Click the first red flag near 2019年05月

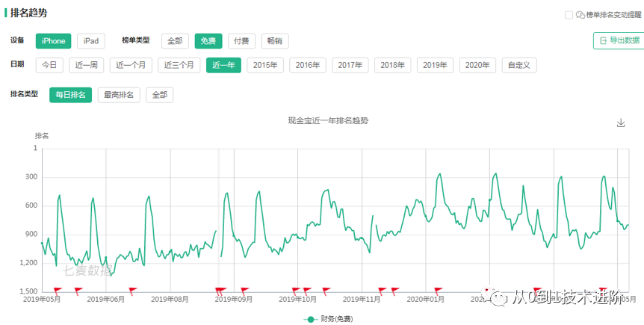tap(57, 291)
